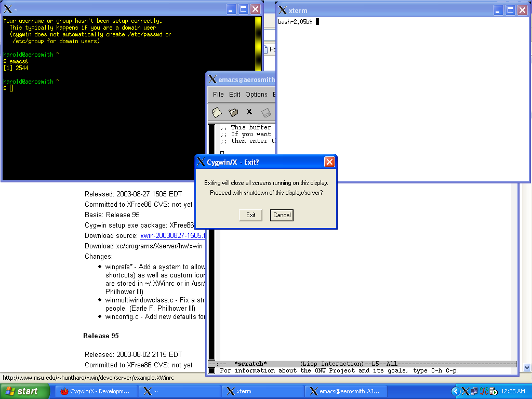
Task: Switch to the X ~ terminal taskbar item
Action: [179, 391]
